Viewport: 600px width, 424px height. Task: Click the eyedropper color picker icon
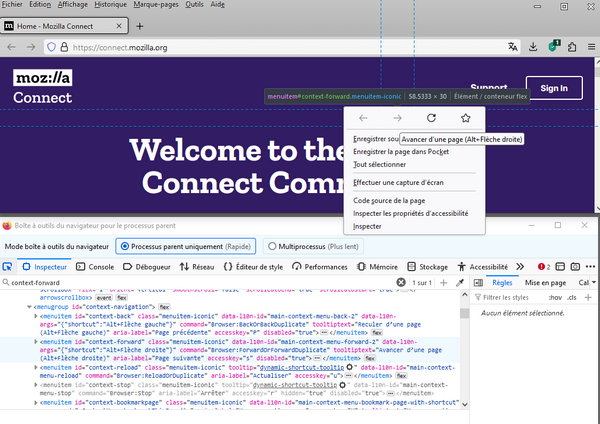point(460,282)
